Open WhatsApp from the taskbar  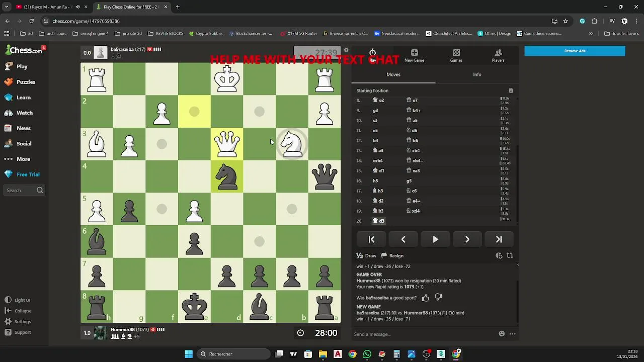pyautogui.click(x=367, y=354)
